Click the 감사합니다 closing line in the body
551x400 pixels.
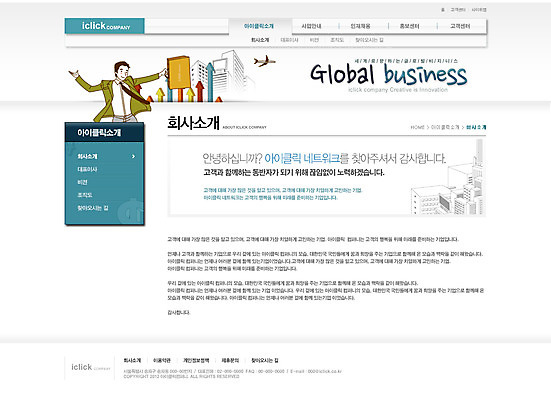click(x=179, y=312)
